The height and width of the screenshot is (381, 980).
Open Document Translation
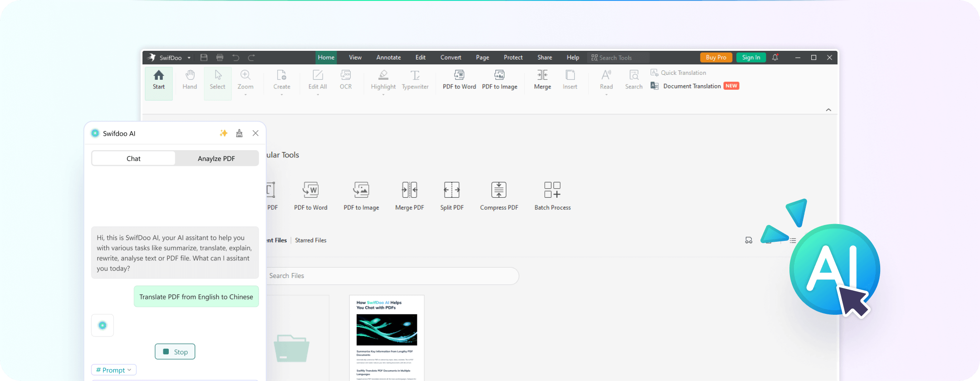point(695,86)
